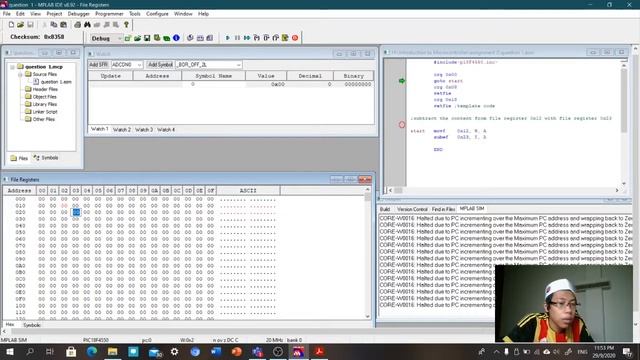
Task: Click the Reset processor icon
Action: click(285, 38)
